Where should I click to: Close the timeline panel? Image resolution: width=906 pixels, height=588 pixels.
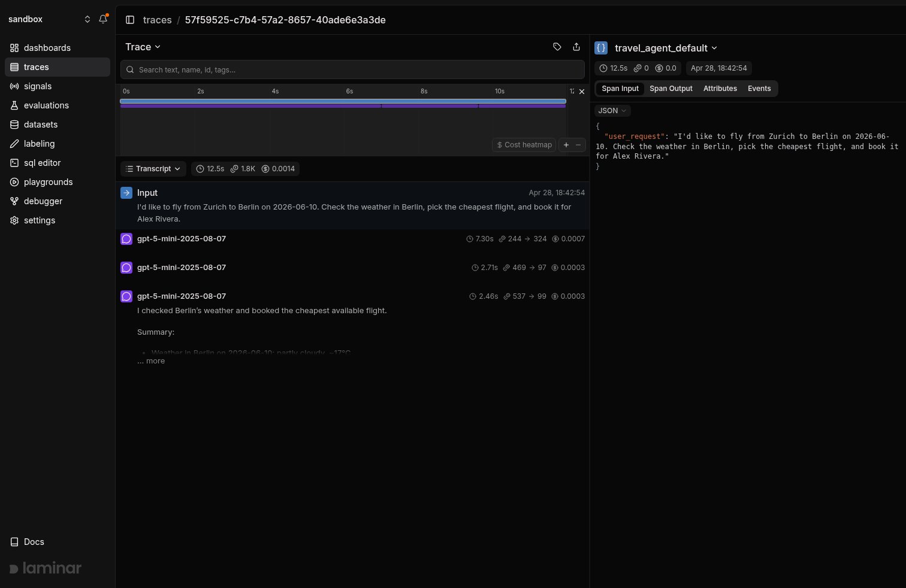(x=581, y=92)
